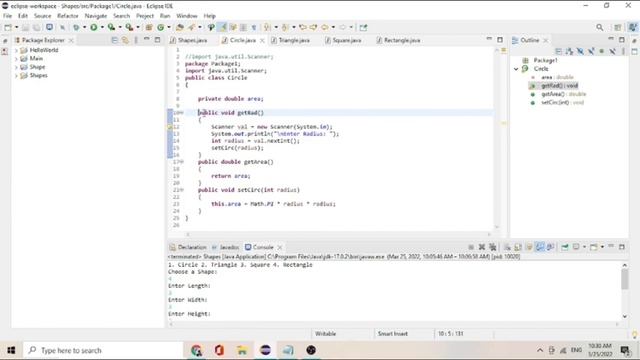The height and width of the screenshot is (360, 640).
Task: Jump to Next Annotation arrow icon
Action: (267, 27)
